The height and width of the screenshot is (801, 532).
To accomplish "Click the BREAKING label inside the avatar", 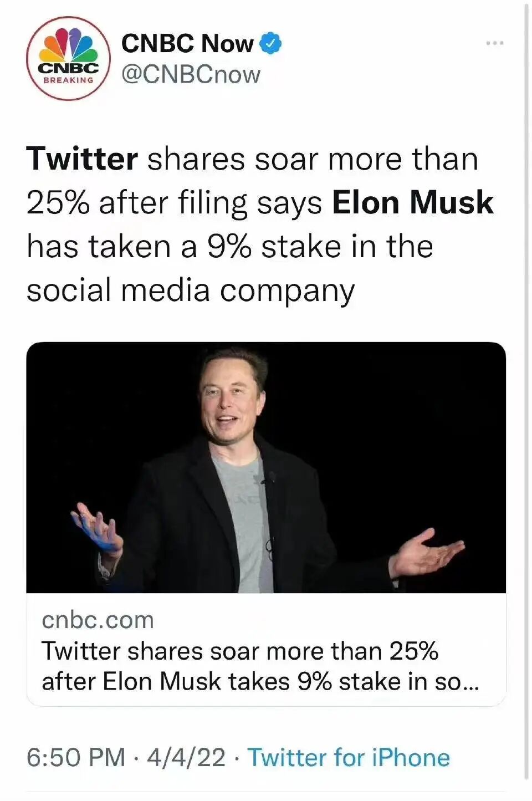I will (x=68, y=80).
